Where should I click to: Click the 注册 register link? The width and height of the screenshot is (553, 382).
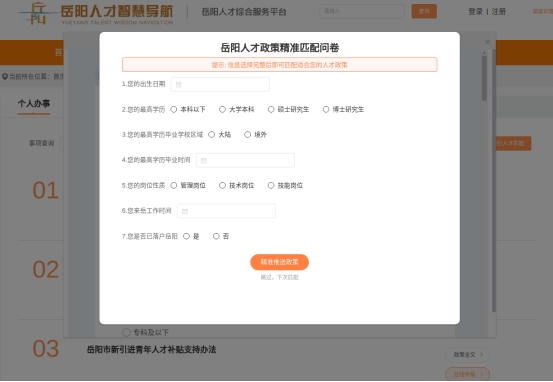click(x=499, y=12)
